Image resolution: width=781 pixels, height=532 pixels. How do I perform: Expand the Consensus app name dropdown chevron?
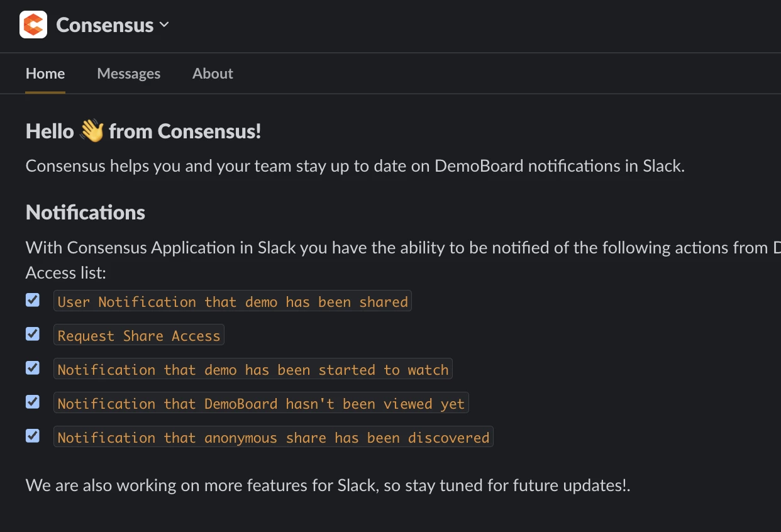165,25
